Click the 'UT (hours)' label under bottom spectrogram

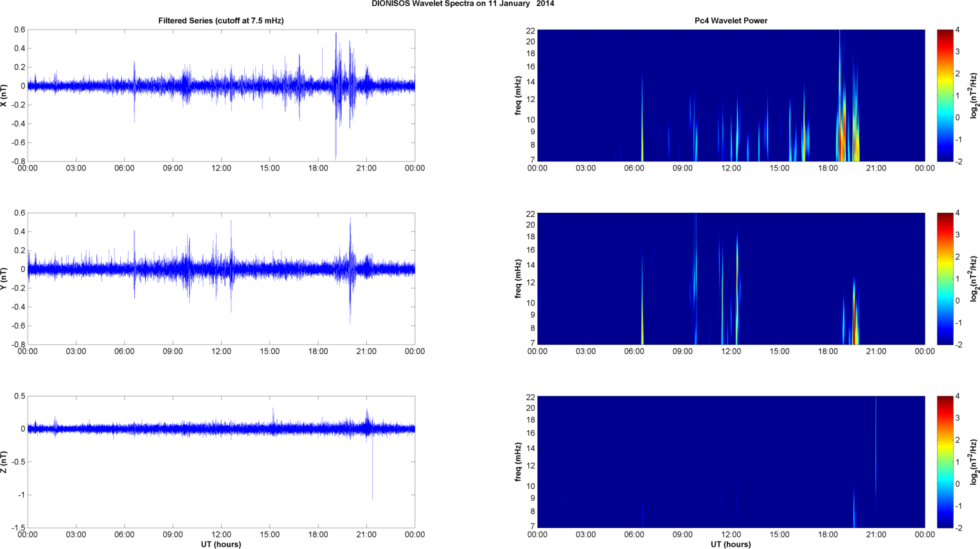pyautogui.click(x=731, y=544)
